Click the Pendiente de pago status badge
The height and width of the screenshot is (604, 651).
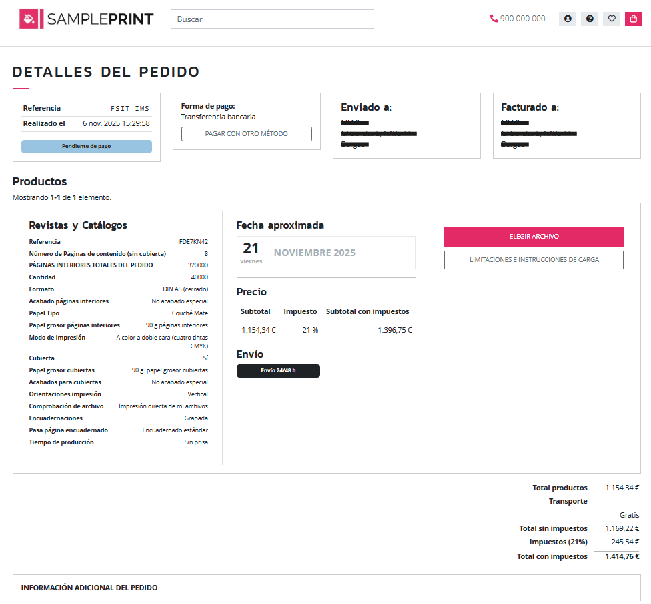point(86,146)
